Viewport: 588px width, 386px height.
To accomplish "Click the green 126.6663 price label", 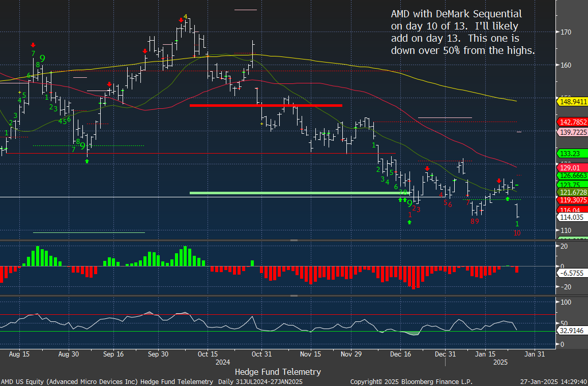I will point(573,175).
